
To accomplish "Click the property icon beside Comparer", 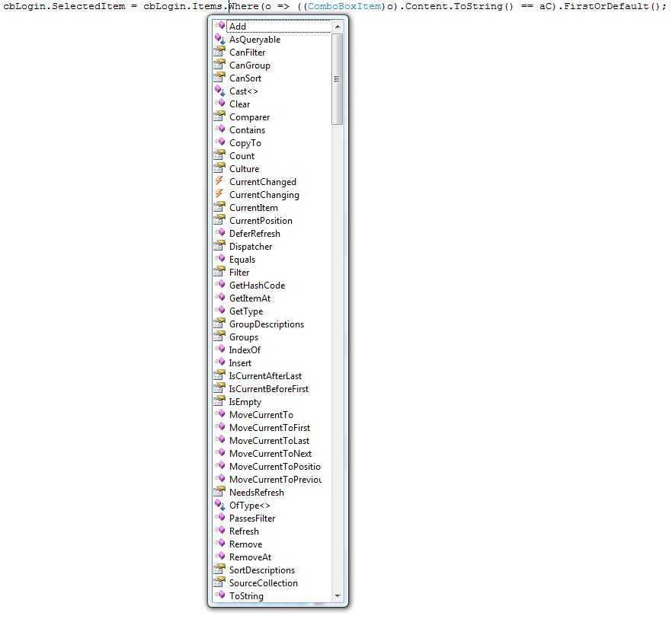I will tap(220, 116).
